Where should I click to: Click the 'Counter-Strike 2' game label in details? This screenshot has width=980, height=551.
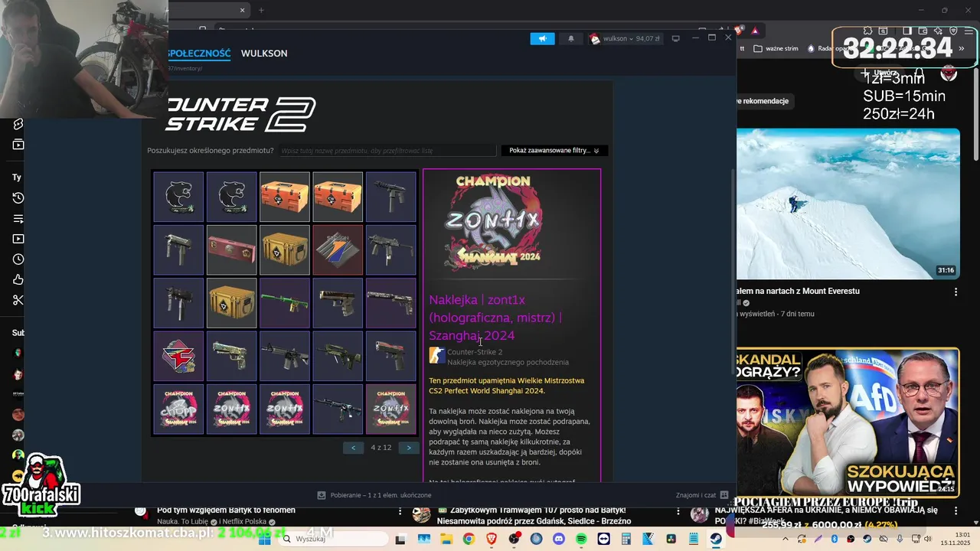tap(475, 352)
